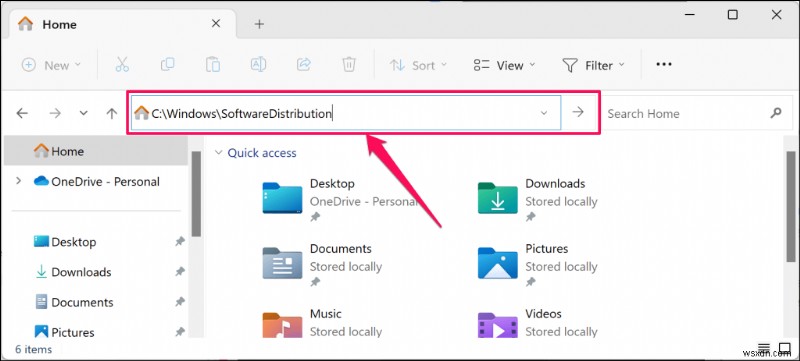
Task: Switch to details view in status bar
Action: pos(763,349)
